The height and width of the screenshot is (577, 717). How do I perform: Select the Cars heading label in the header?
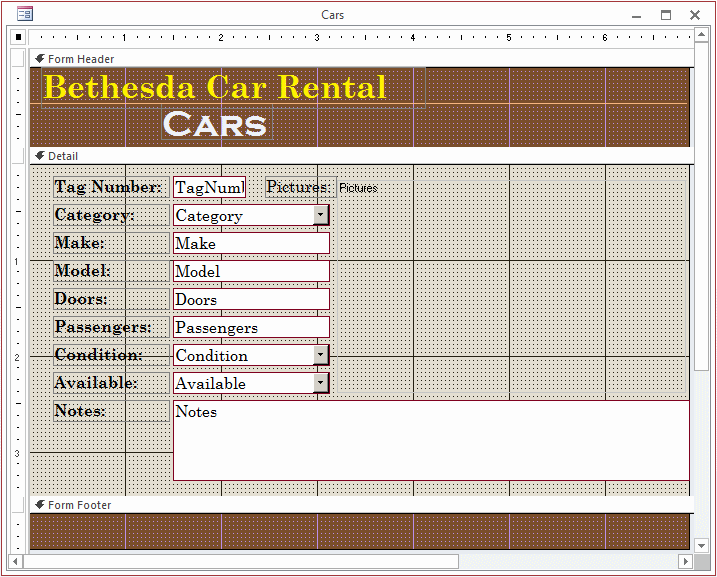(217, 123)
